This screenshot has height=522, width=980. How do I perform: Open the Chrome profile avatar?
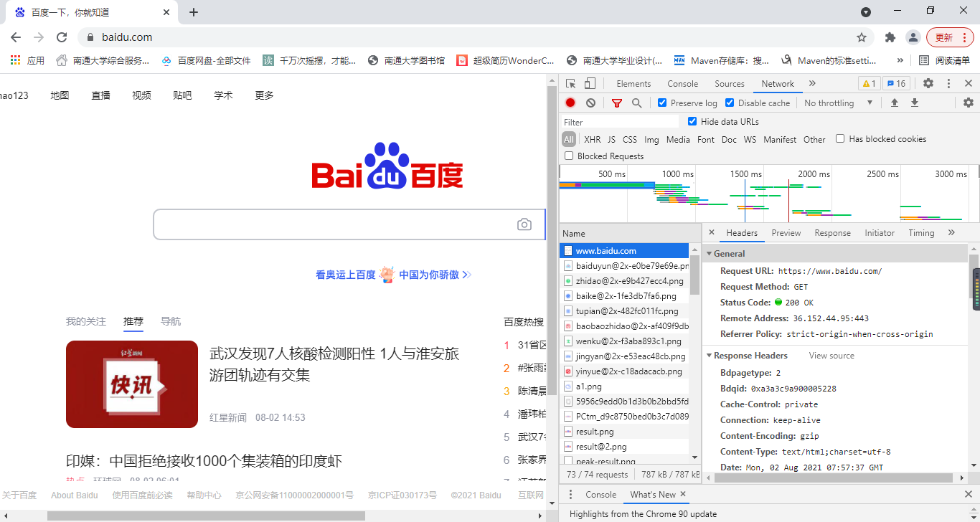[913, 37]
